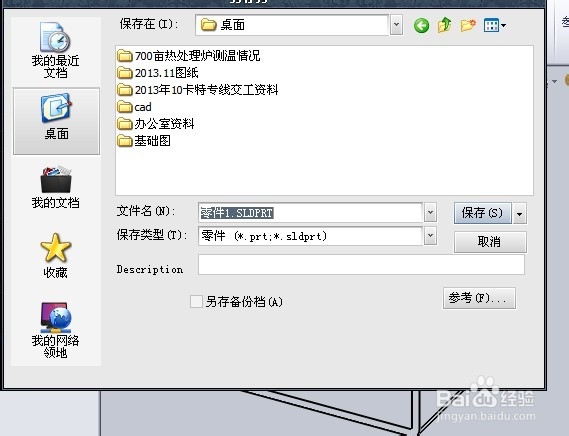Select folder icon of 办公室资料
The width and height of the screenshot is (569, 436).
point(125,124)
